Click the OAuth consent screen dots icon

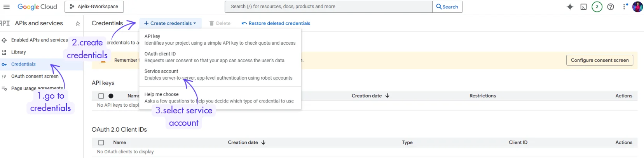(x=4, y=76)
